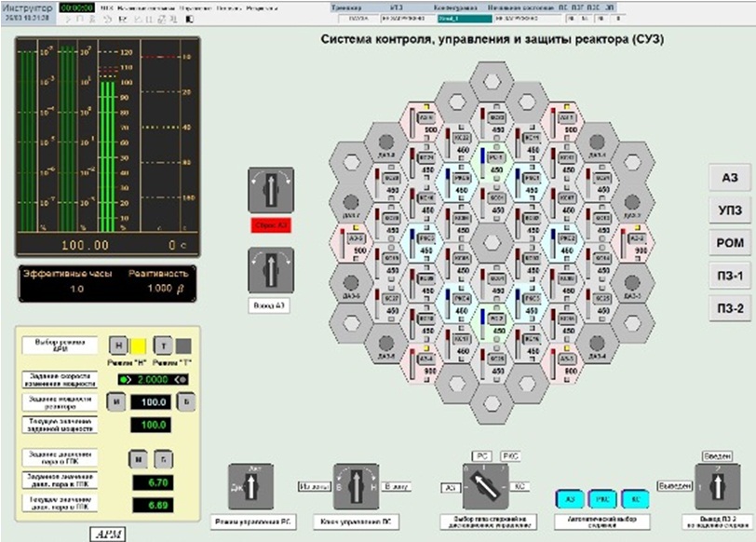
Task: Enable АРМ mode "Т" button
Action: click(x=163, y=346)
